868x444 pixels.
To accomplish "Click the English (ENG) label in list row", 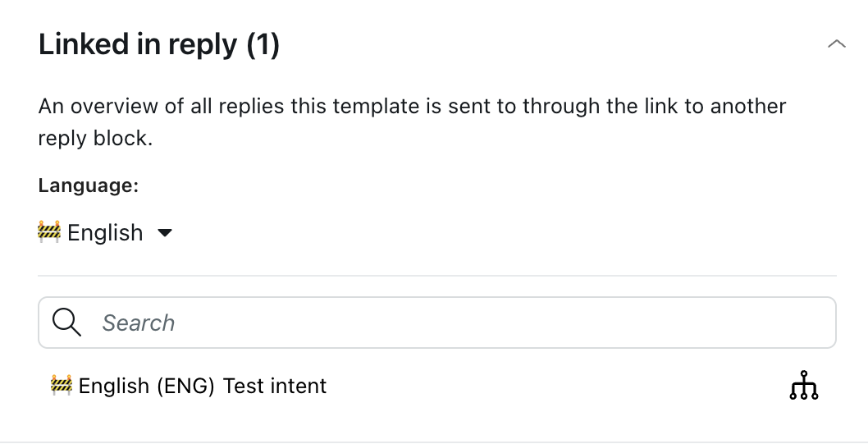I will (146, 386).
